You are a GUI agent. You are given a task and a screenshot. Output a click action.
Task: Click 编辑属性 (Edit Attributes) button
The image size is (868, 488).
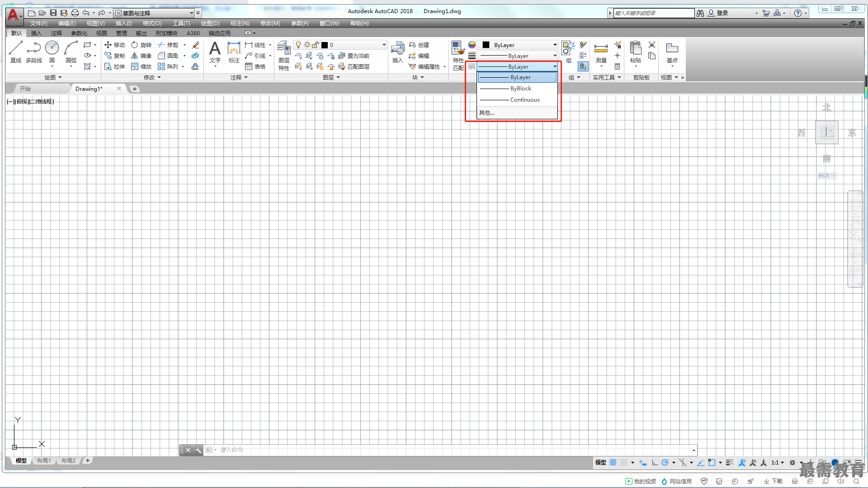tap(425, 66)
